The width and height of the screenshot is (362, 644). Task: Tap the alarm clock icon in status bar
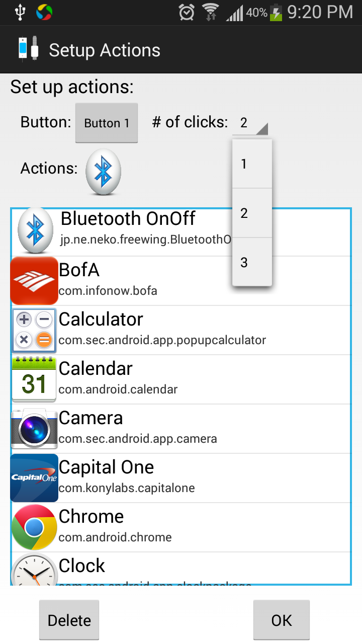click(x=187, y=12)
